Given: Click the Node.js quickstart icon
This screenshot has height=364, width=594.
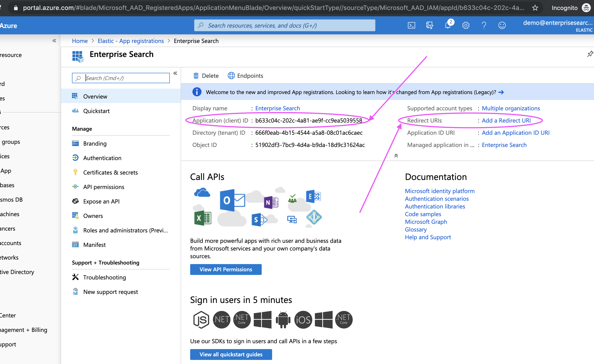Looking at the screenshot, I should (201, 320).
